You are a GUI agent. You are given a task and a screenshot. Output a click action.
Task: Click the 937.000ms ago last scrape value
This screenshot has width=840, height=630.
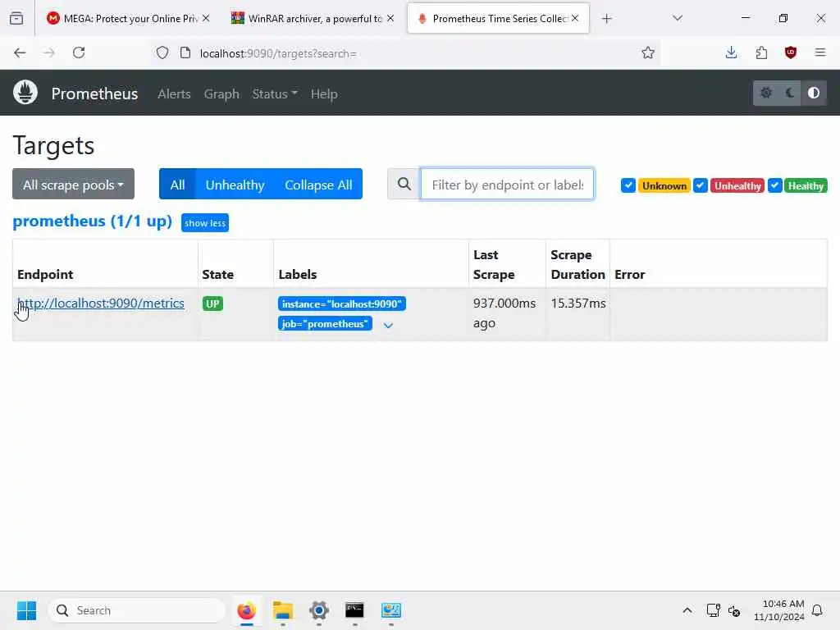[x=504, y=313]
